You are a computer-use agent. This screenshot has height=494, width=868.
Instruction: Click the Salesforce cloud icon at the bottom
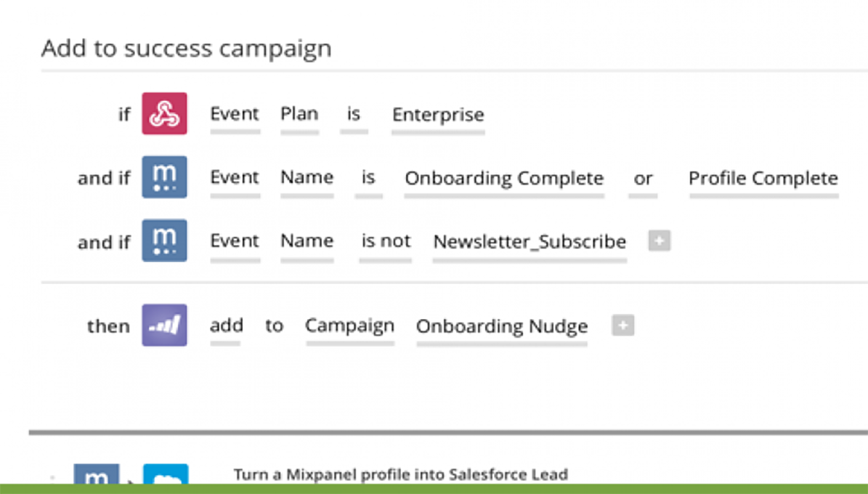click(166, 476)
